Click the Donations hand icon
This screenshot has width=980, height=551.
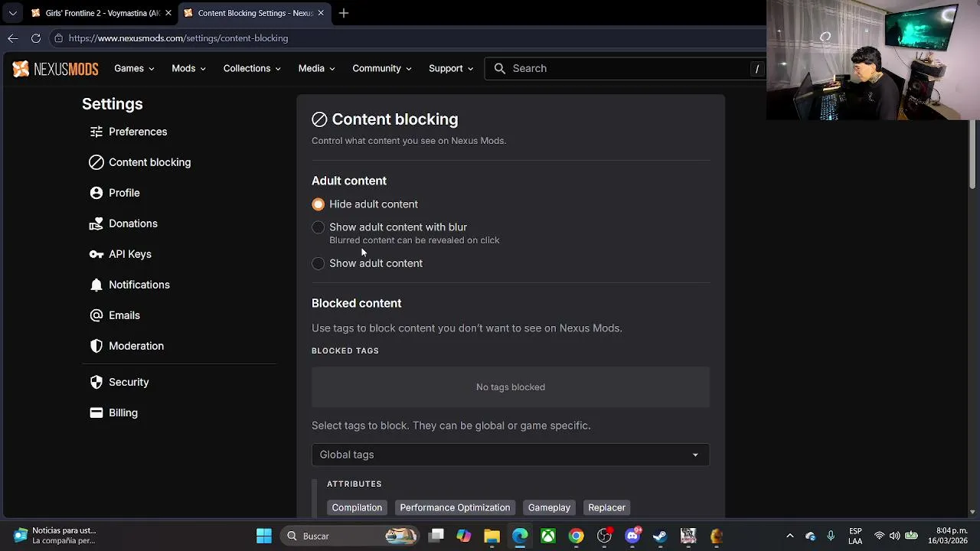[x=96, y=223]
